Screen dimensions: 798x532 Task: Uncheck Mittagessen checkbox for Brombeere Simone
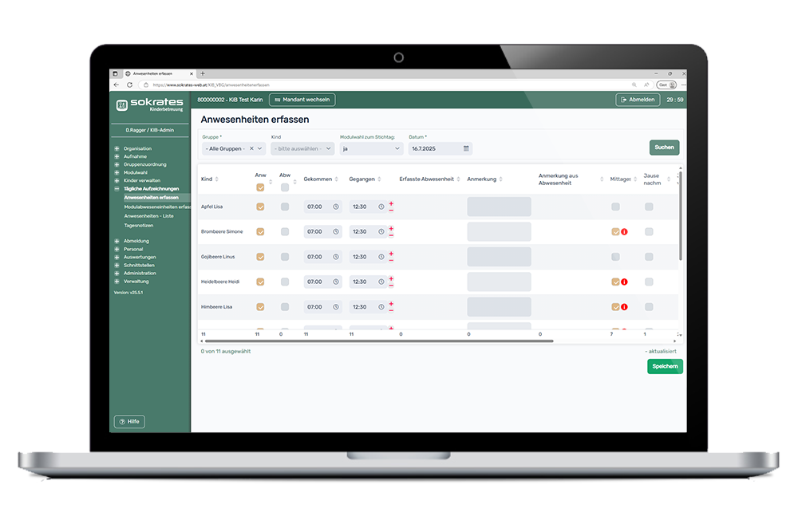pos(615,232)
